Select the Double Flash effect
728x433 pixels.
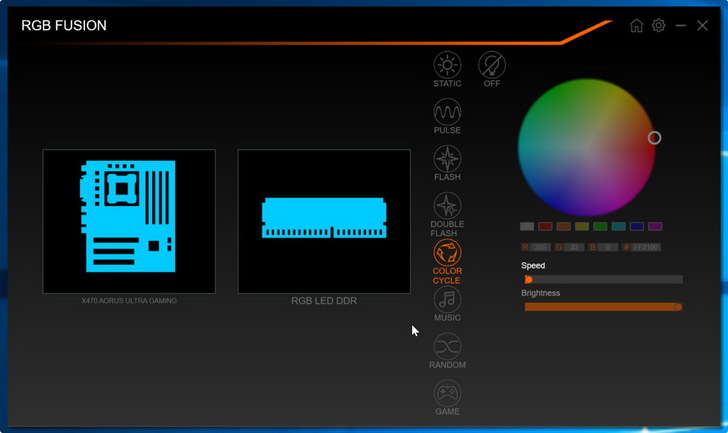point(447,206)
